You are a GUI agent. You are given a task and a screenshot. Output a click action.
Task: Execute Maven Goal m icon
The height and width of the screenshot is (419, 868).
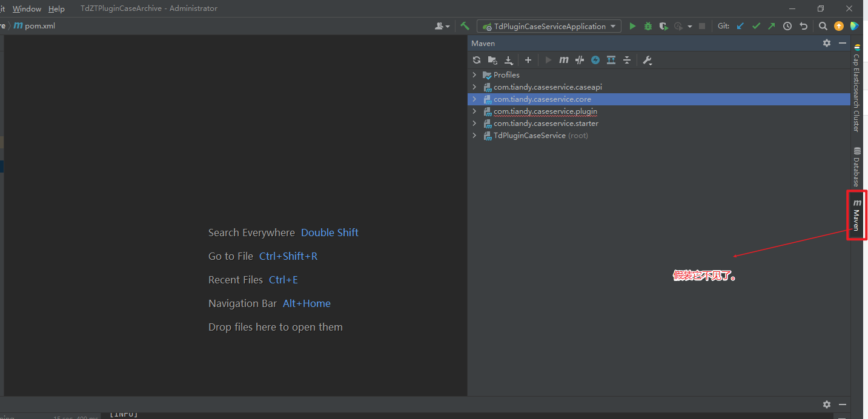[x=564, y=60]
